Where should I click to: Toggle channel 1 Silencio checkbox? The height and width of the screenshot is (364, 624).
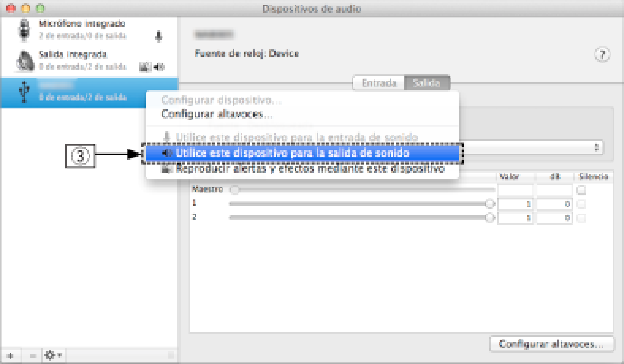pos(581,204)
